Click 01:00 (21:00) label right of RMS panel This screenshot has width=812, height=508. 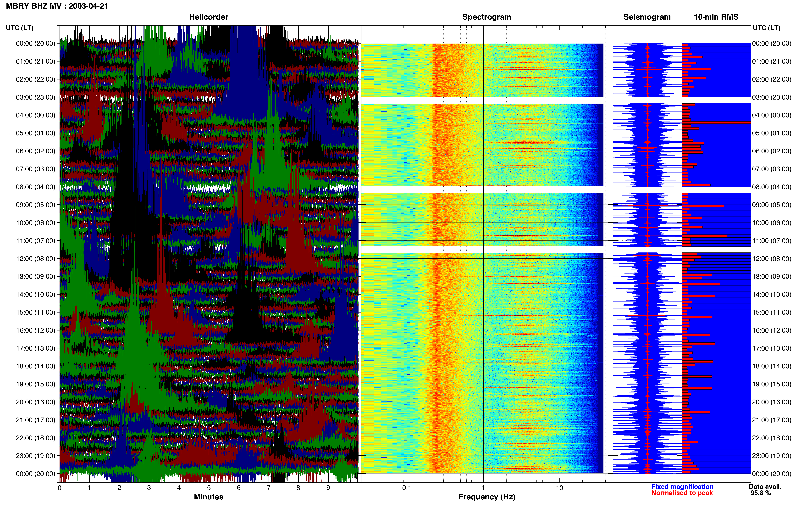(772, 61)
